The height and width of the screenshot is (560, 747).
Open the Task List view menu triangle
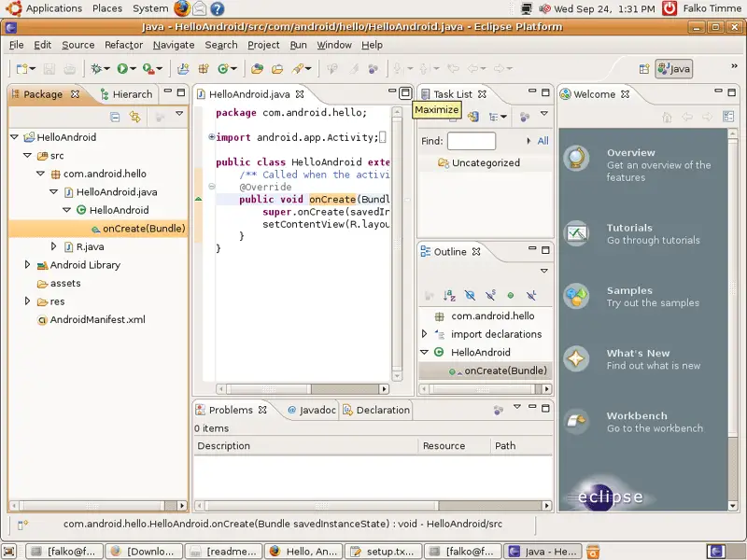click(x=544, y=114)
